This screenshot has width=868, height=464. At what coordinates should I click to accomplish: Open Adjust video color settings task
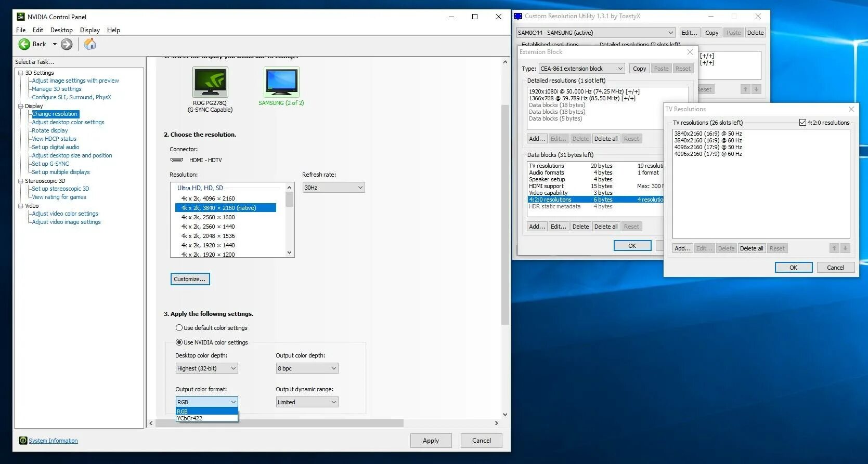tap(65, 214)
